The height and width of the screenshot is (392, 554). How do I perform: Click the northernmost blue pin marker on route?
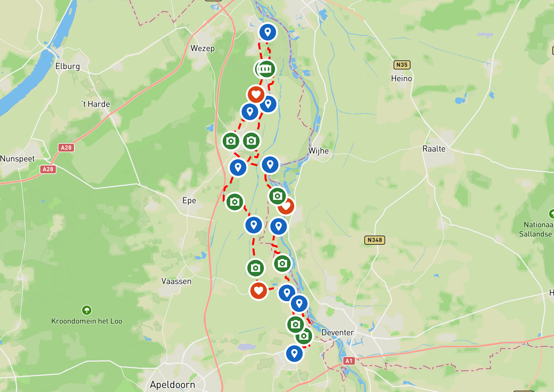point(268,32)
